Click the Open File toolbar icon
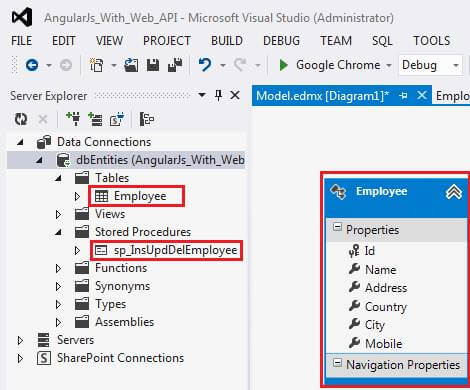 tap(131, 65)
